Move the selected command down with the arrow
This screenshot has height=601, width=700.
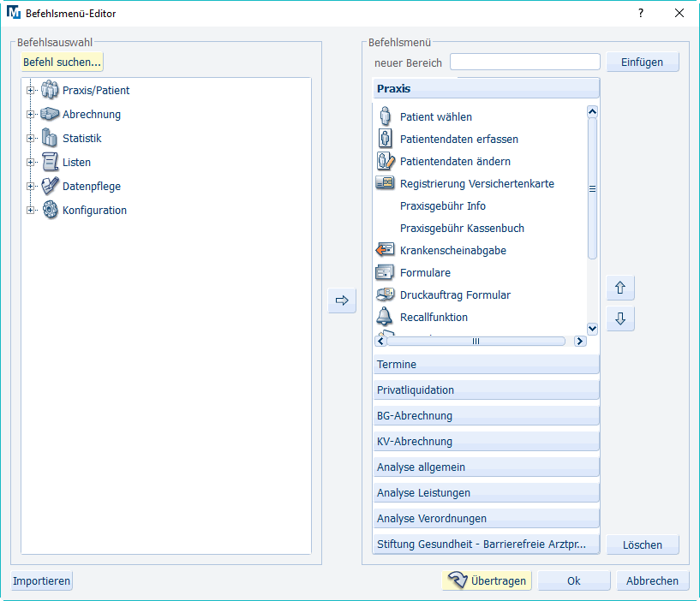(620, 319)
